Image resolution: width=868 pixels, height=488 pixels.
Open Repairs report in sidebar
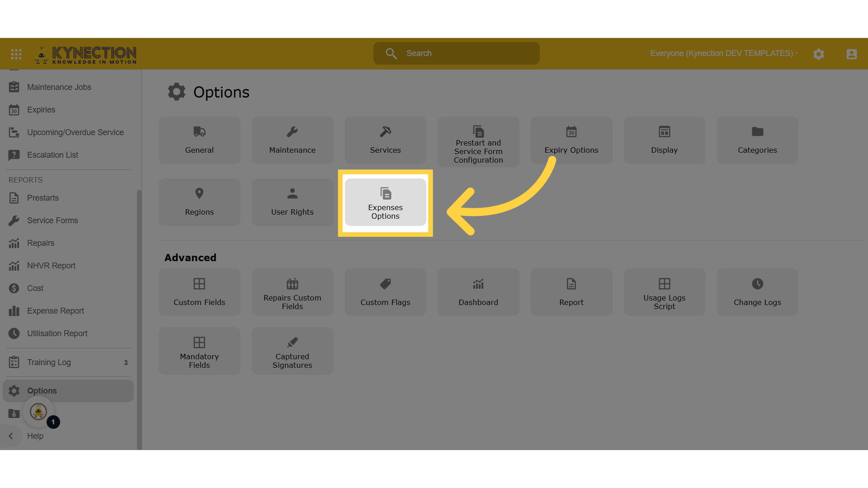click(x=68, y=243)
